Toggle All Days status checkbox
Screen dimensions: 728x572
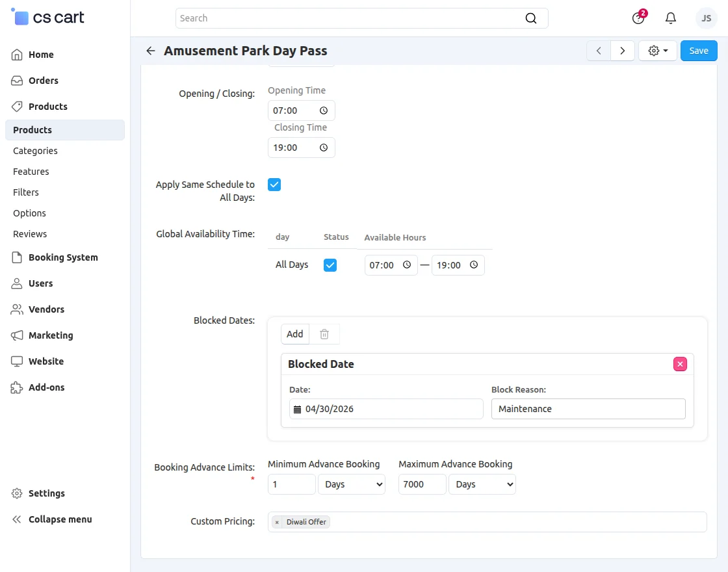pos(330,265)
